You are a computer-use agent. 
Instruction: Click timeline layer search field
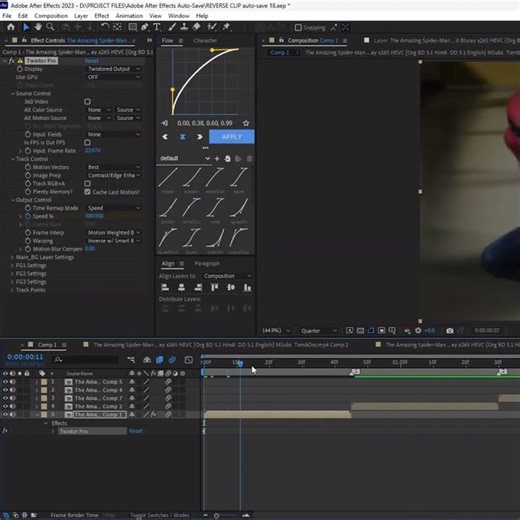click(85, 360)
